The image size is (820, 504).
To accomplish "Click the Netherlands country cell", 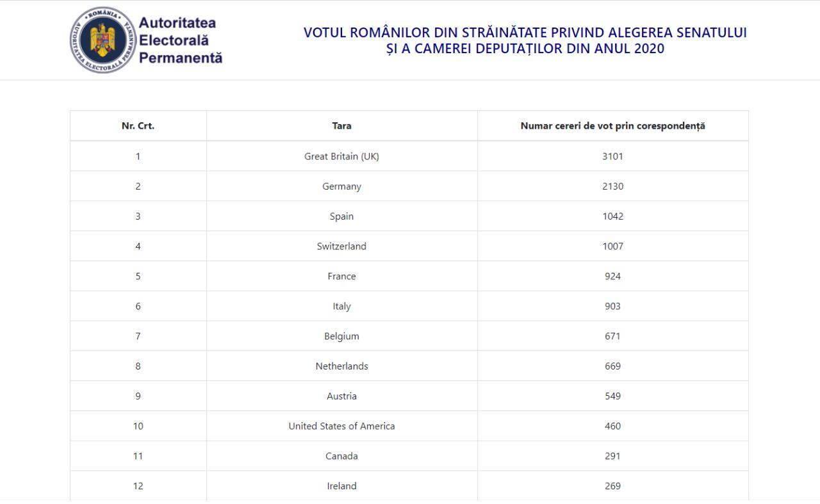I will click(342, 366).
